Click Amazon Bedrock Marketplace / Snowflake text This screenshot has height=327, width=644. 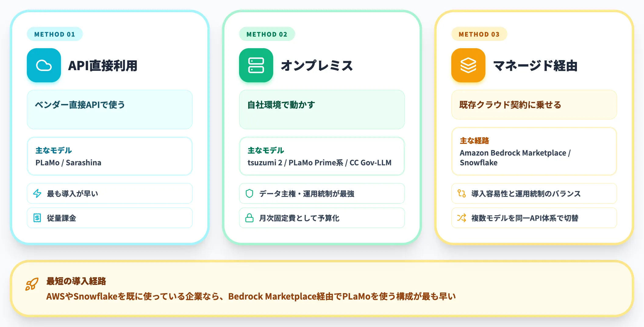(515, 158)
